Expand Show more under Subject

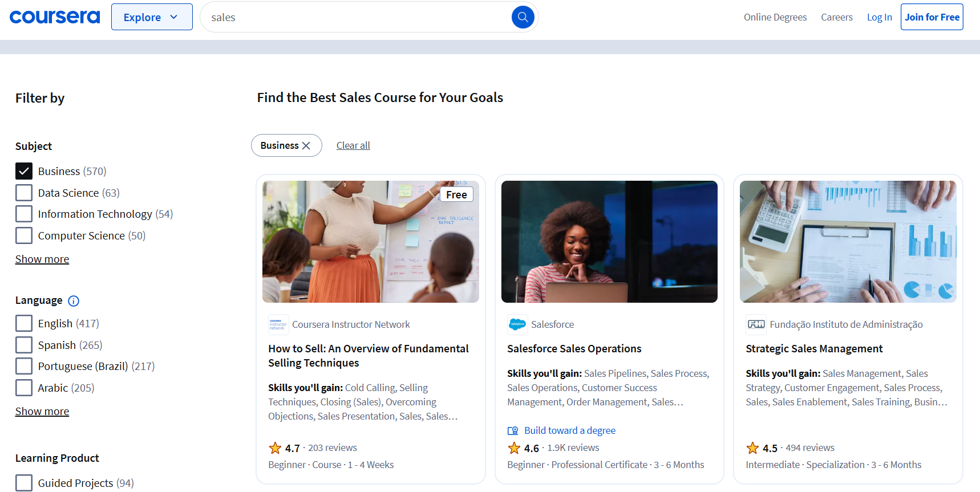(x=42, y=259)
